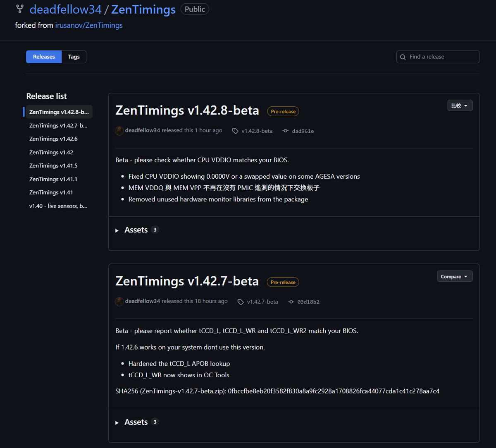Click the Pre-release badge on v1.42.8-beta

click(x=283, y=111)
